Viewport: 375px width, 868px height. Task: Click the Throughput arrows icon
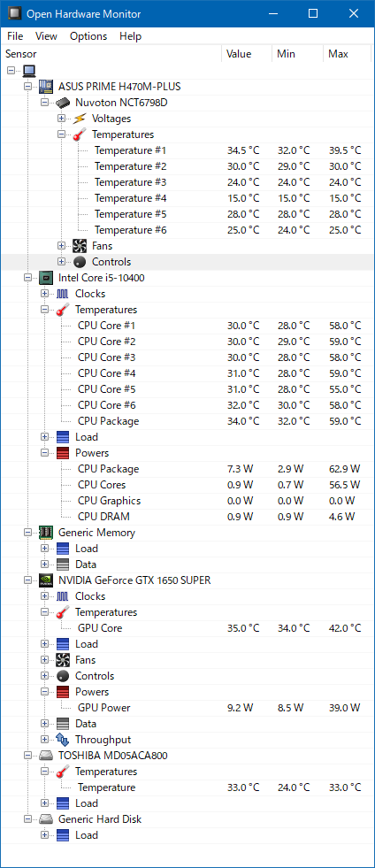(63, 740)
